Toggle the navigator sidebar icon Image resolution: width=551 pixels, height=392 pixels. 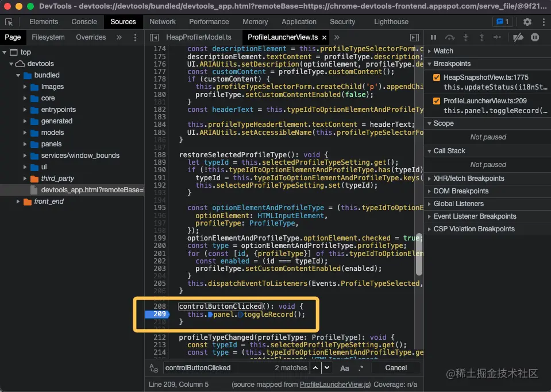(154, 37)
